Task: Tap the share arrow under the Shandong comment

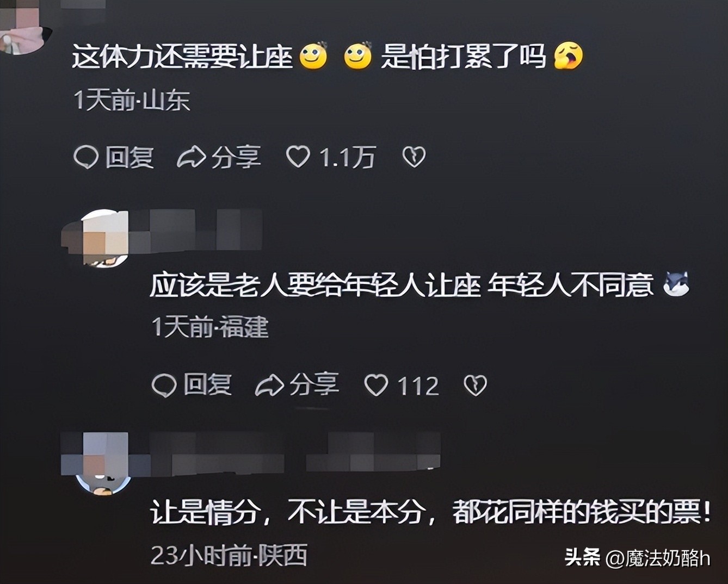Action: click(192, 157)
